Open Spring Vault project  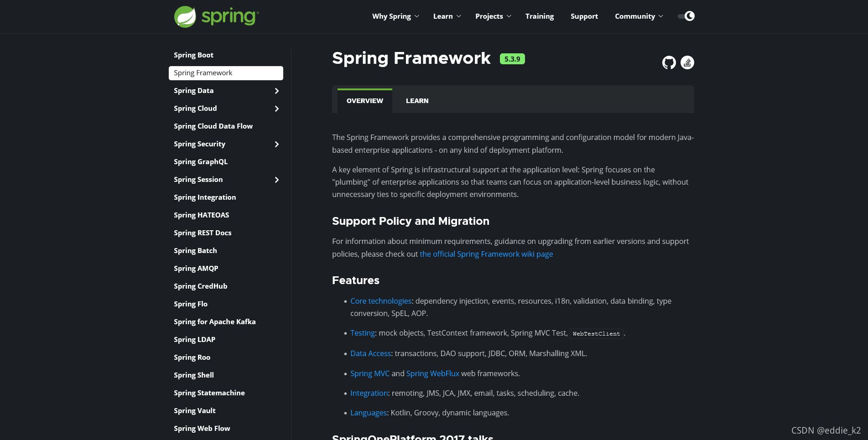point(195,411)
